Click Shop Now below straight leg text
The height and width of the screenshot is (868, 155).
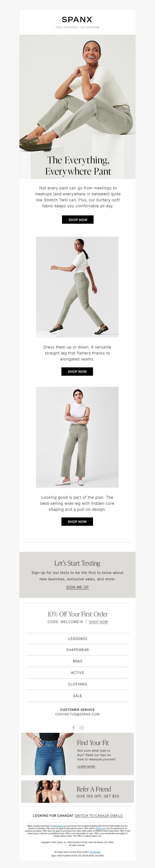point(77,371)
